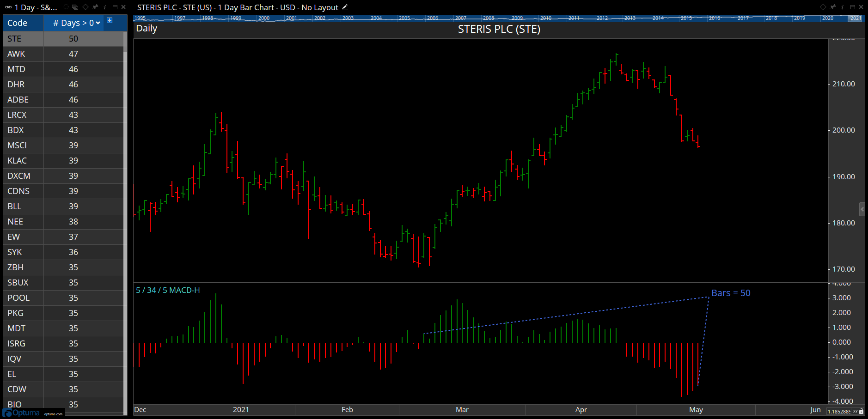The height and width of the screenshot is (419, 868).
Task: Click the 2021 label on date axis
Action: (x=241, y=410)
